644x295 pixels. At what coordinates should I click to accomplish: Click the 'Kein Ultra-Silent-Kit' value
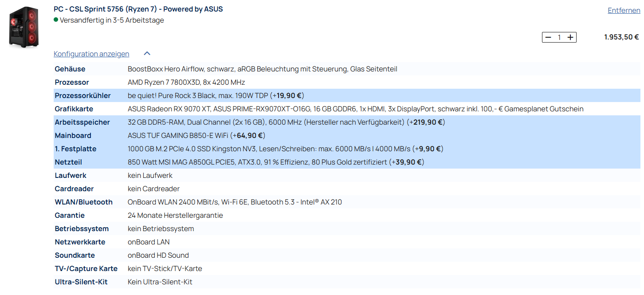(x=160, y=282)
